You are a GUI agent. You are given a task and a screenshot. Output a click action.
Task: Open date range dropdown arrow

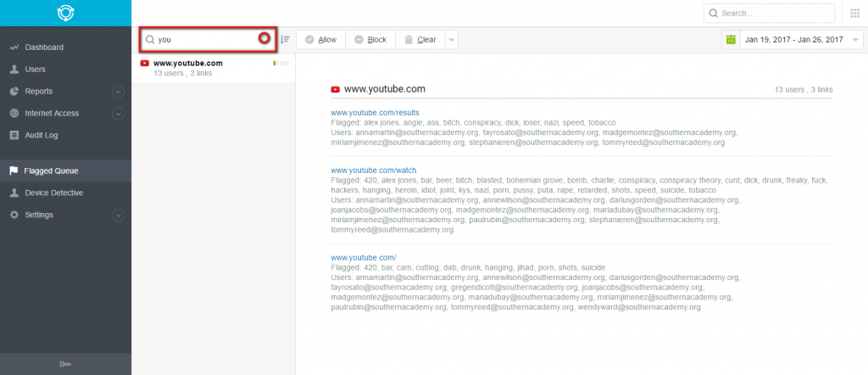tap(856, 40)
